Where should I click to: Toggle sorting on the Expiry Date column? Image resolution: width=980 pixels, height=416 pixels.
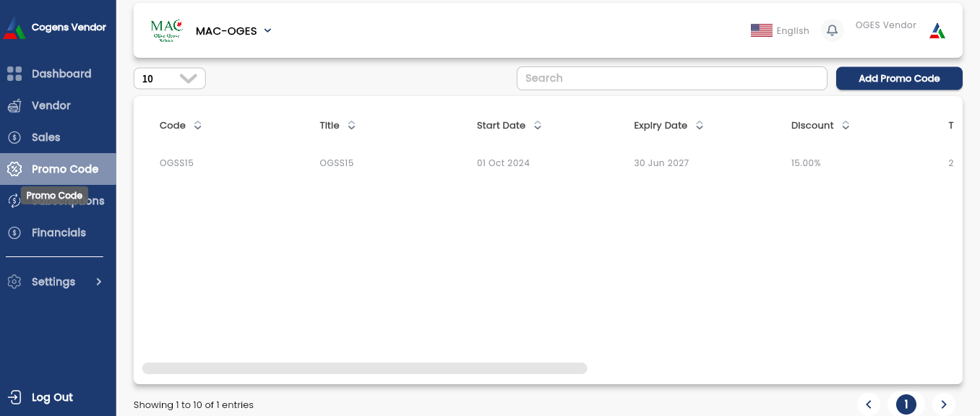[699, 125]
